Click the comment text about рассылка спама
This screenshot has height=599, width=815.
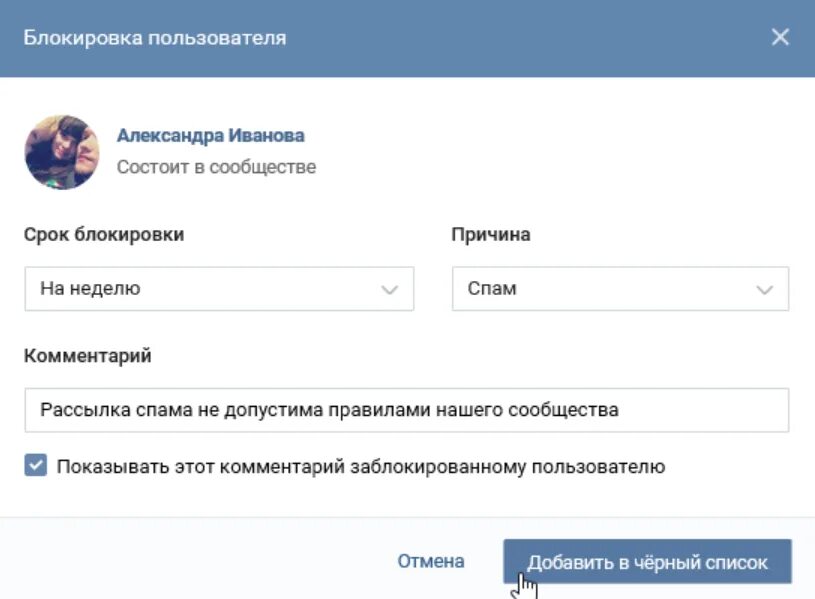click(329, 410)
